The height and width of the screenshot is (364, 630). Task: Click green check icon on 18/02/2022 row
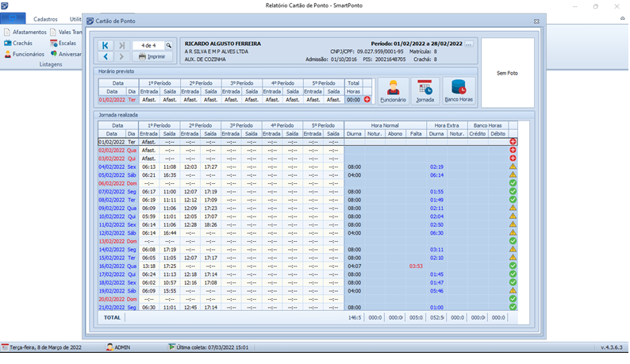point(513,282)
